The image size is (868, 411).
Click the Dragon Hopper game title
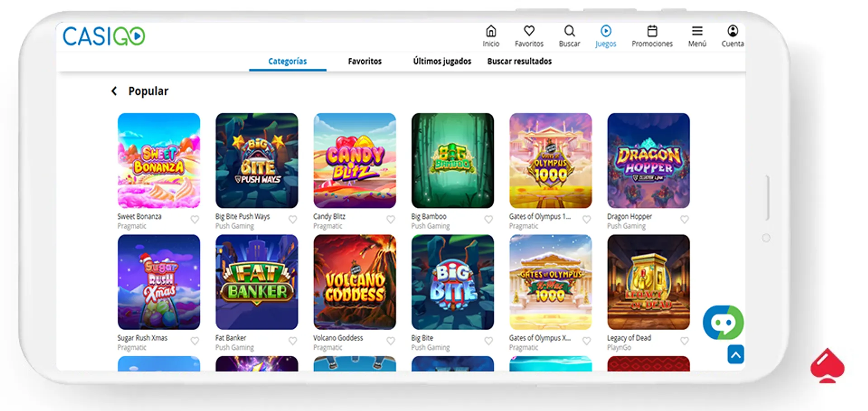pos(629,216)
